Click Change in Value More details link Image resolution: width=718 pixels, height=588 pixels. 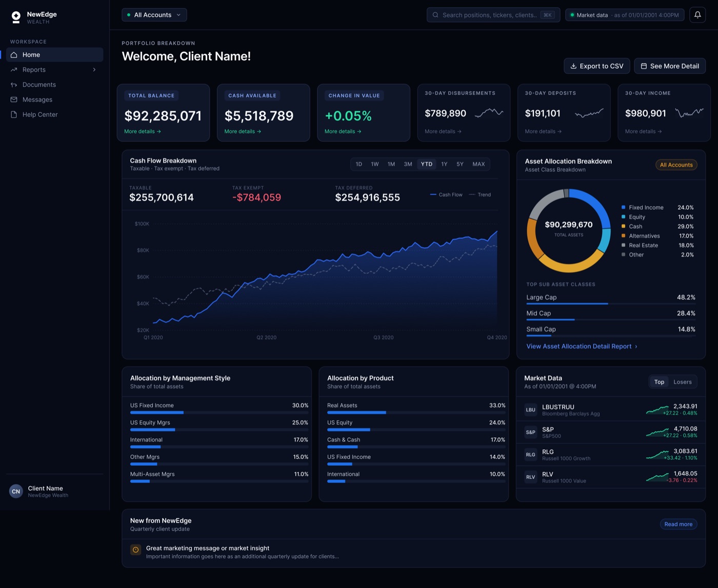(x=343, y=132)
